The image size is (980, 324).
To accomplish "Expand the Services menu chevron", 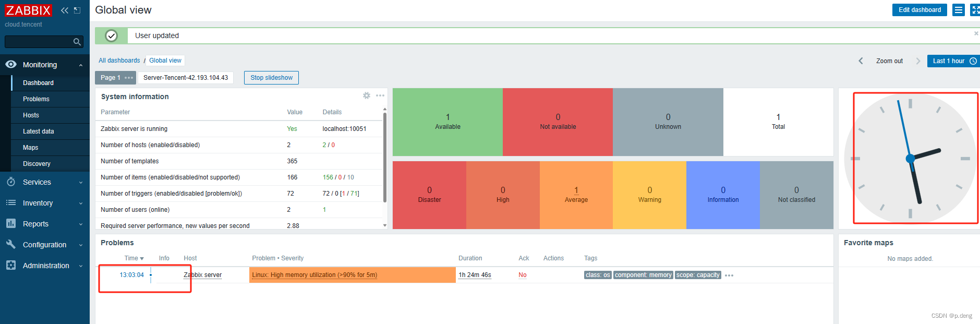I will 81,183.
